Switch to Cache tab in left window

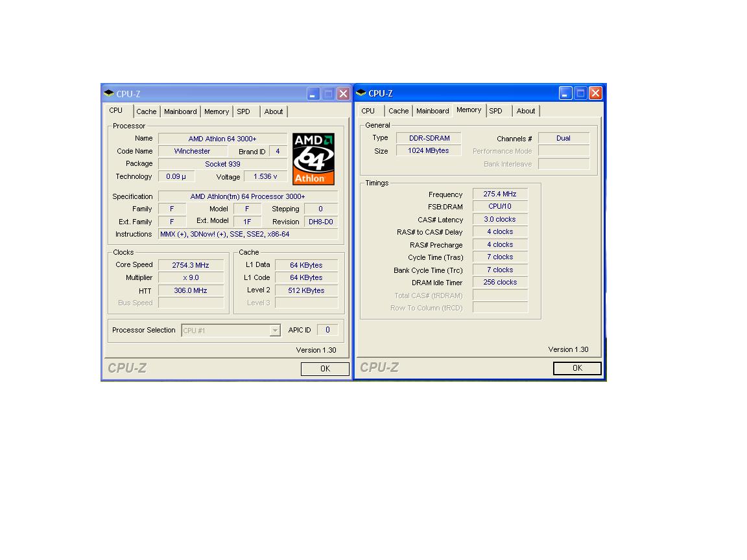[147, 111]
